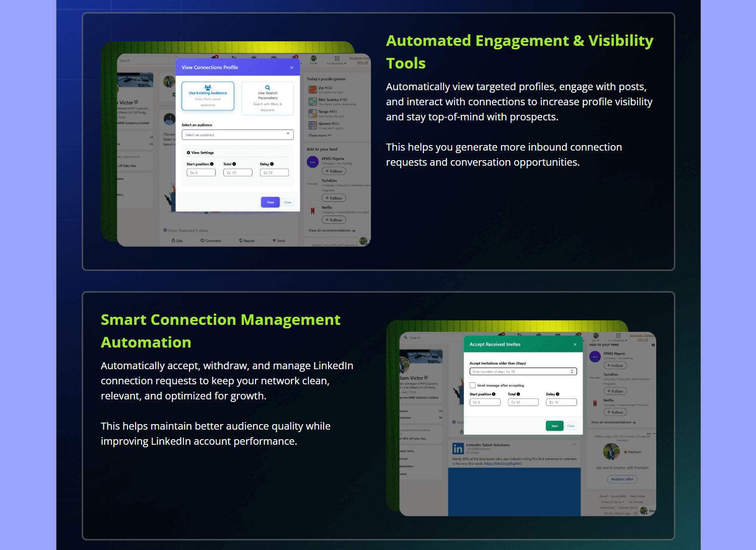Click the magnifier icon on Use Search Parameters
Screen dimensions: 756x550
click(x=268, y=88)
